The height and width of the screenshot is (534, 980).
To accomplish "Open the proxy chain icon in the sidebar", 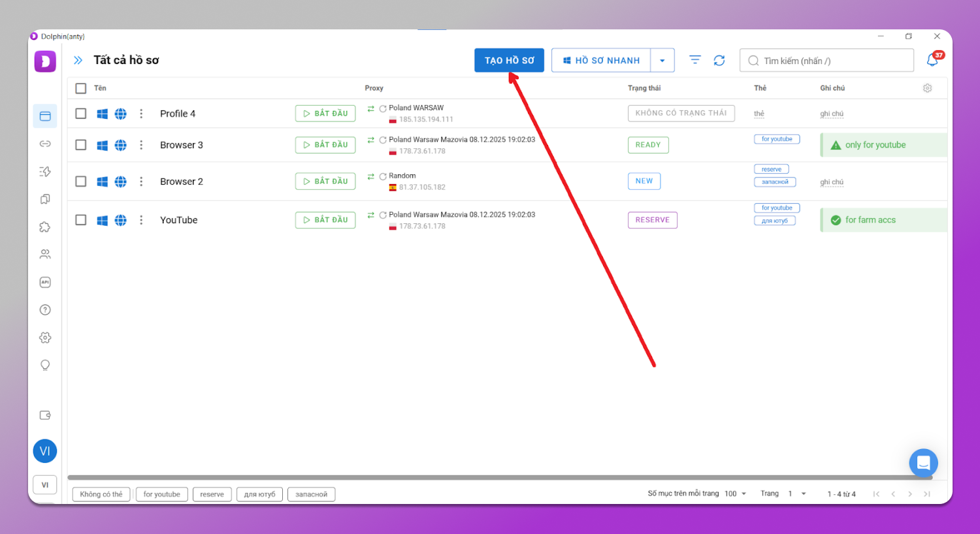I will [44, 143].
